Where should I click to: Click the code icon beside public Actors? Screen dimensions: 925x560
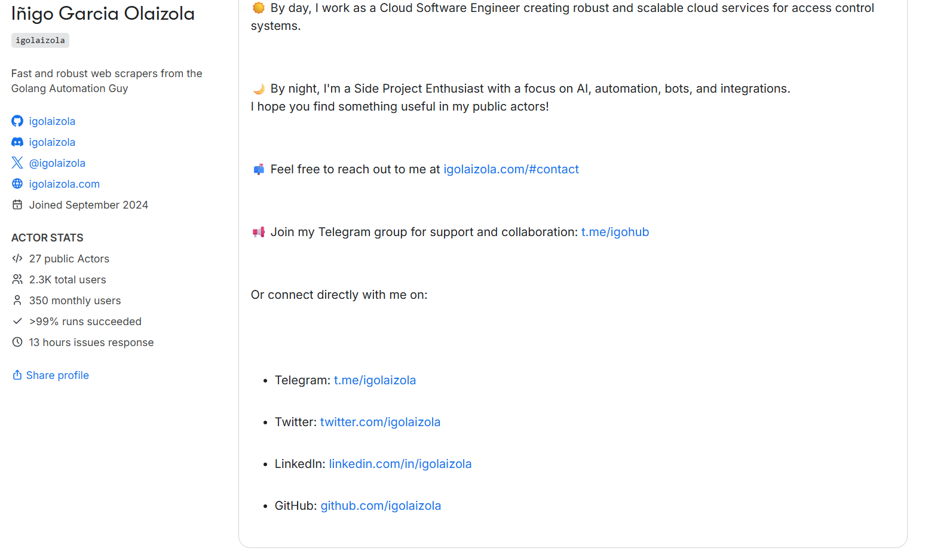[x=17, y=259]
